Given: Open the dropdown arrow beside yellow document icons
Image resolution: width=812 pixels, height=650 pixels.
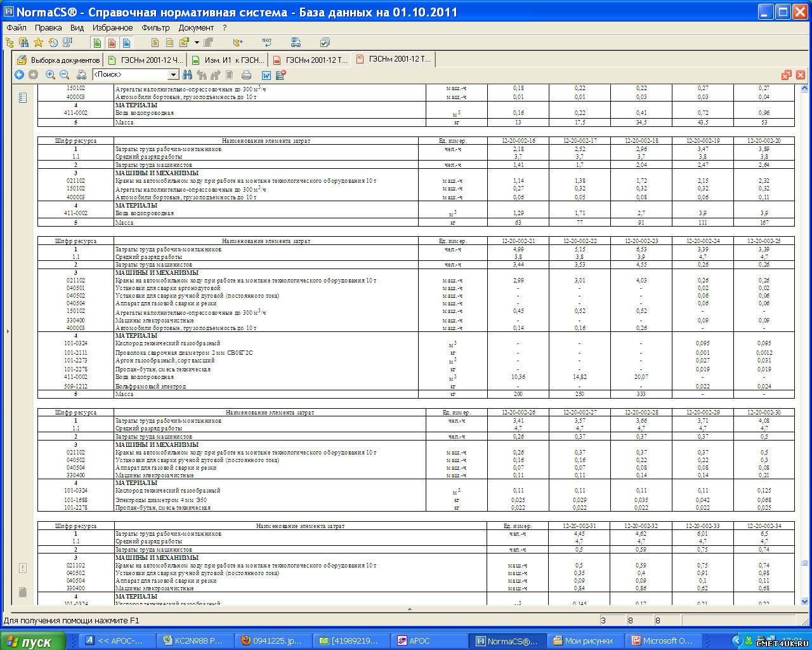Looking at the screenshot, I should (x=197, y=43).
